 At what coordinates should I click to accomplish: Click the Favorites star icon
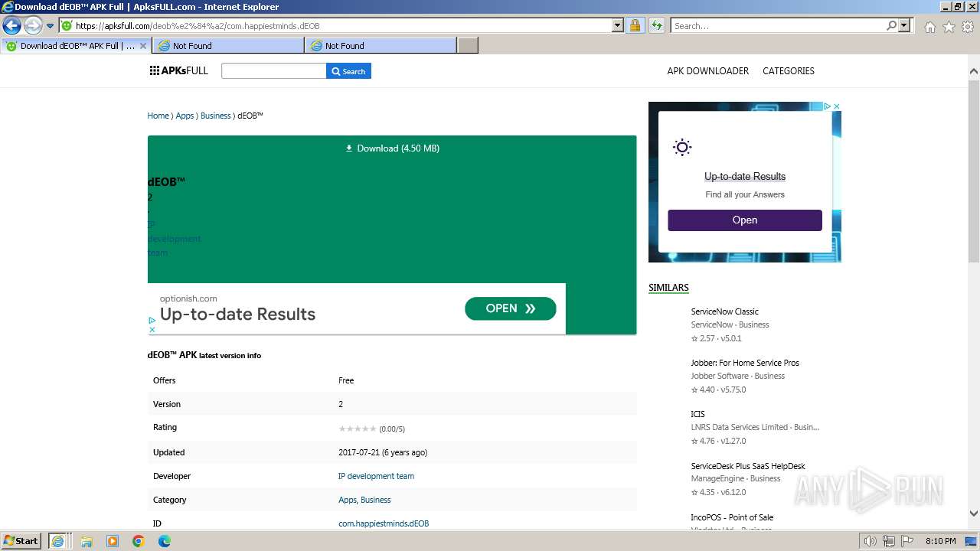click(x=949, y=27)
